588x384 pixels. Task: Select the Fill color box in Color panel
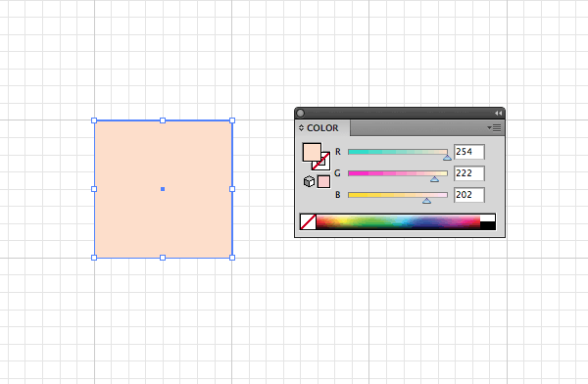tap(312, 152)
